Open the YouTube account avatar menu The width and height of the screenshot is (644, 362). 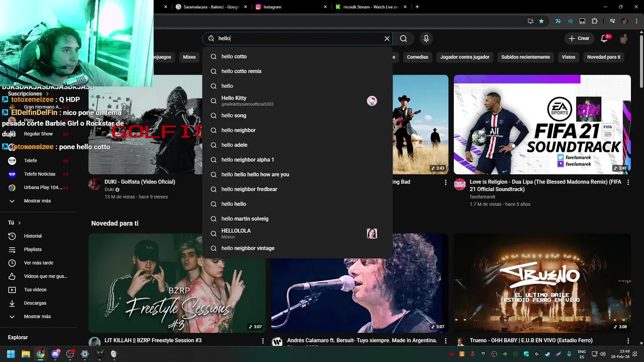click(624, 38)
